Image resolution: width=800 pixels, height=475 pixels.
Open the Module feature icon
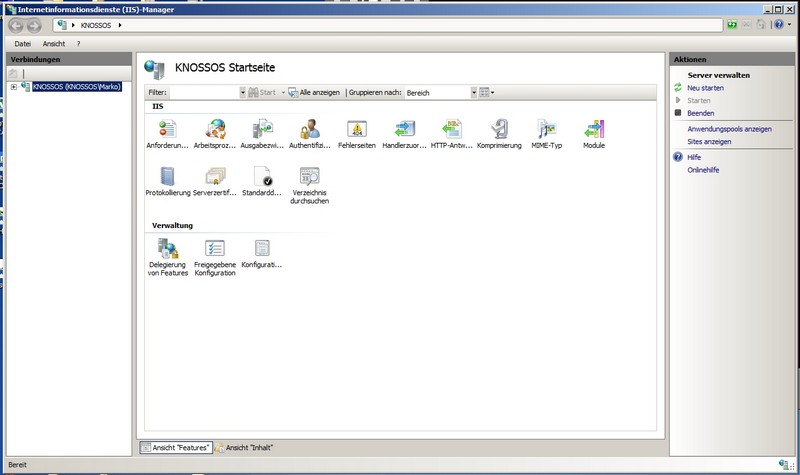pyautogui.click(x=594, y=129)
